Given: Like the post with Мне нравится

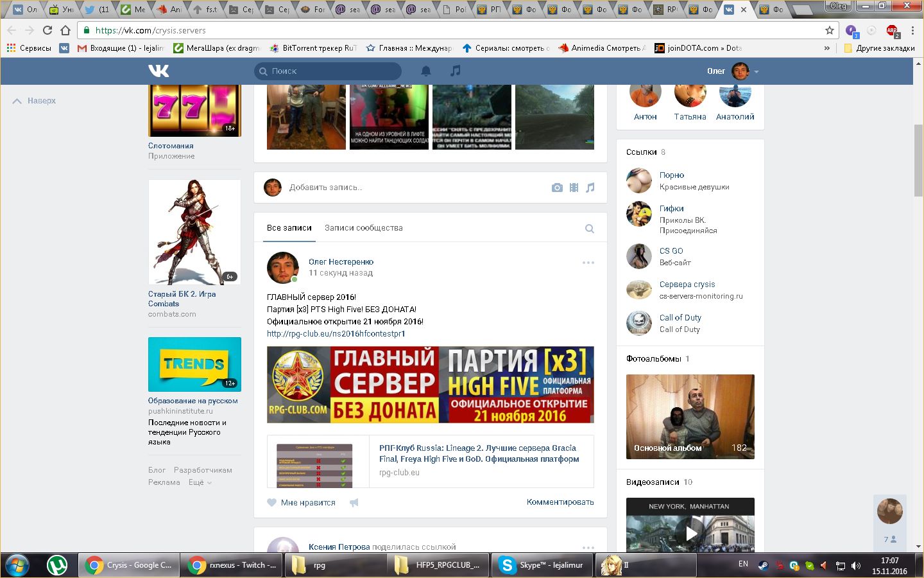Looking at the screenshot, I should pyautogui.click(x=302, y=503).
